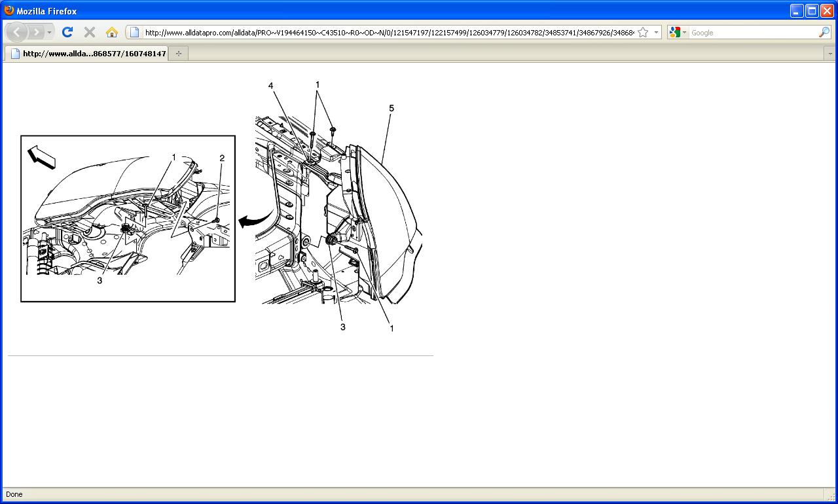The width and height of the screenshot is (838, 504).
Task: Open the recent pages history dropdown
Action: point(50,32)
